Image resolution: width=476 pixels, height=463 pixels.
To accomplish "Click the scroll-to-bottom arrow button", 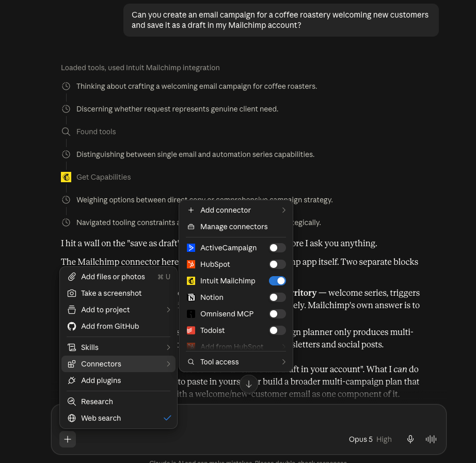I will [249, 384].
